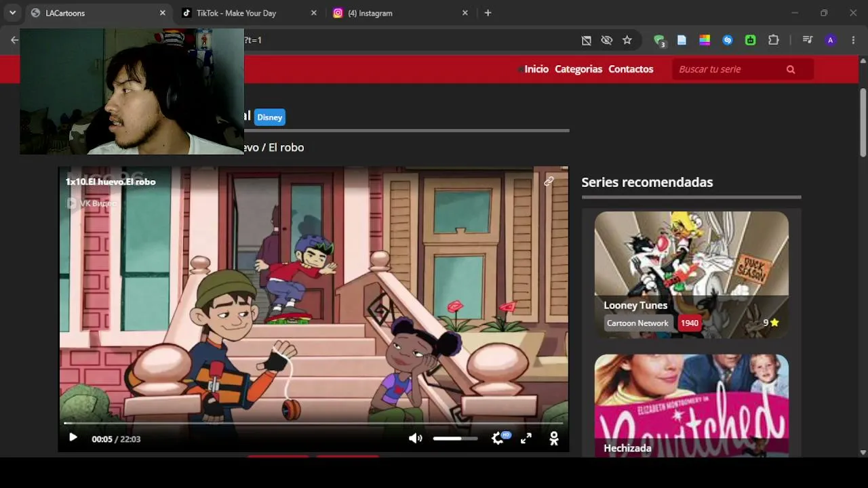Click the page vertical scrollbar
The width and height of the screenshot is (868, 488).
pos(863,123)
